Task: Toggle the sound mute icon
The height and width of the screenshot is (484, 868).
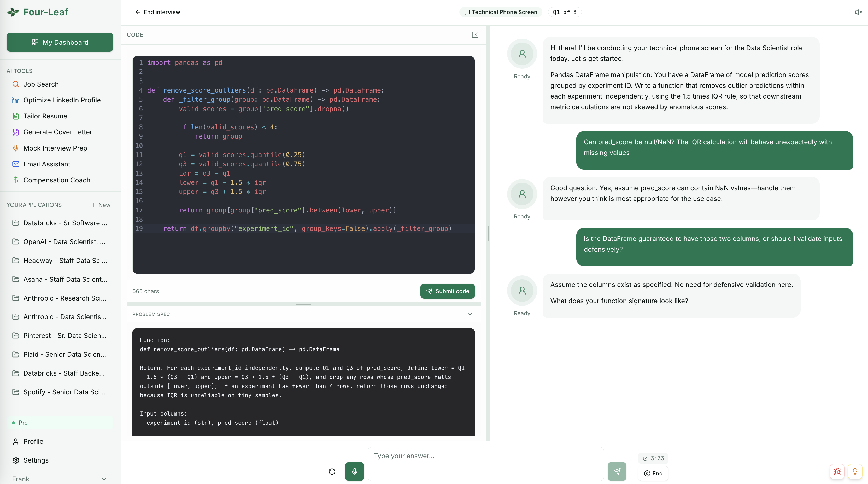Action: tap(858, 12)
